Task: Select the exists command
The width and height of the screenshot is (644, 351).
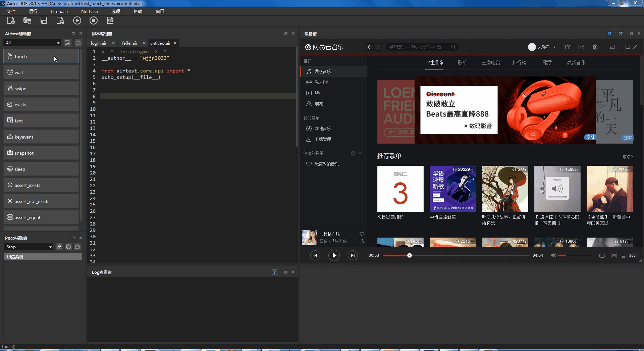Action: [41, 104]
